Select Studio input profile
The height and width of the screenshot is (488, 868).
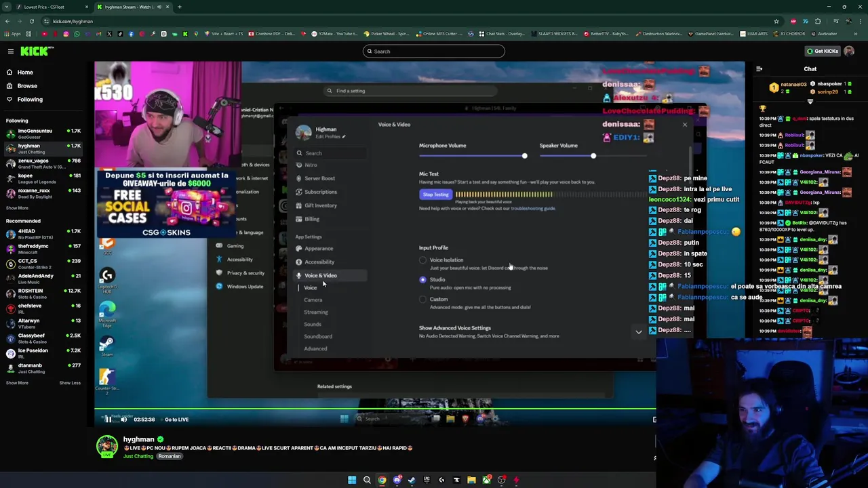(x=423, y=280)
